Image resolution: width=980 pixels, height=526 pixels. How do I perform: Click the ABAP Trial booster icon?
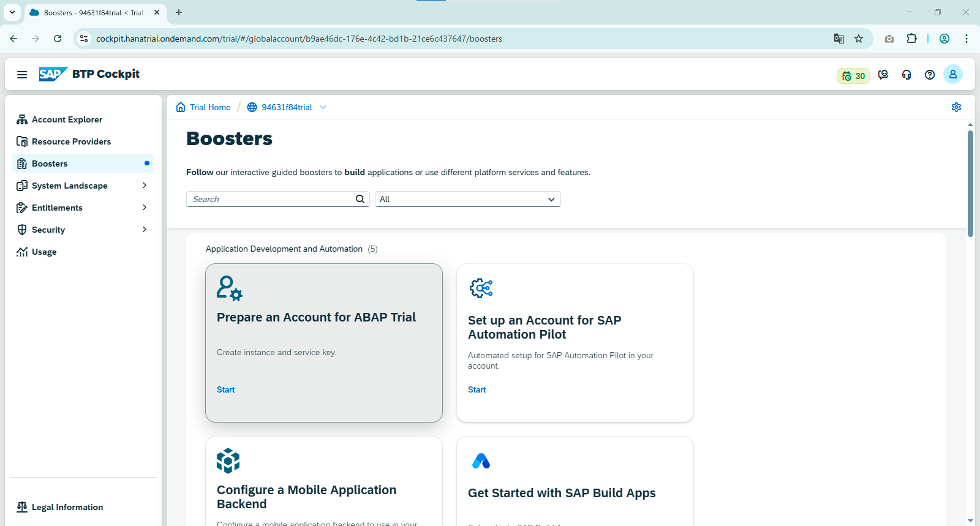tap(230, 288)
